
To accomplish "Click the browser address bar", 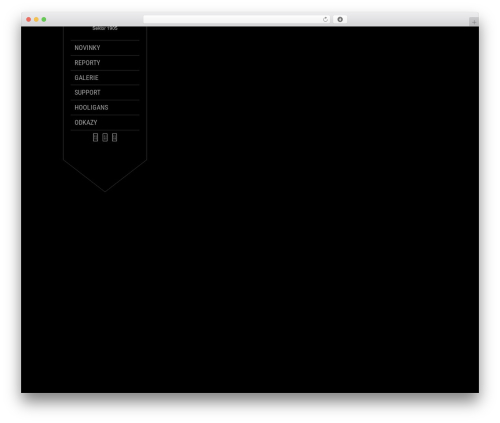I will pos(237,19).
